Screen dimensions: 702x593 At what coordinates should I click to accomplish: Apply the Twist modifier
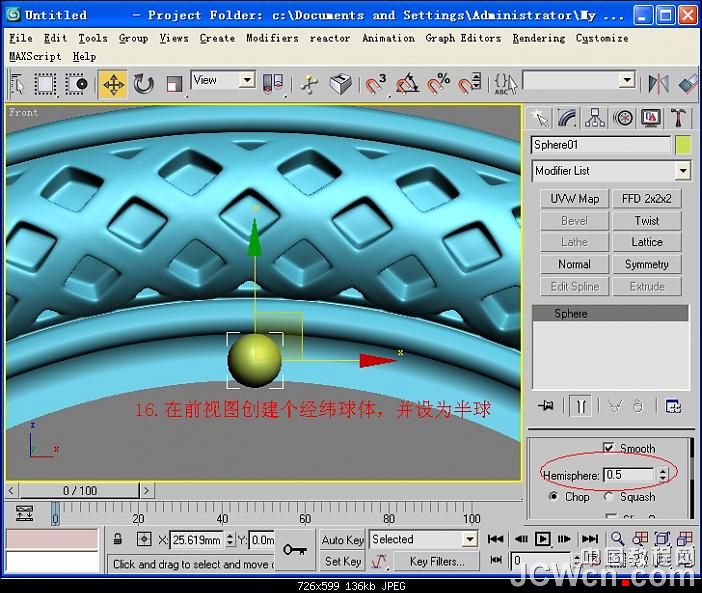click(x=647, y=221)
